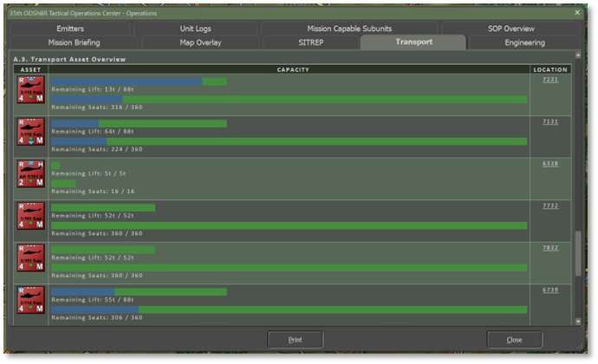This screenshot has height=364, width=598.
Task: Open location link 6318
Action: pyautogui.click(x=550, y=163)
